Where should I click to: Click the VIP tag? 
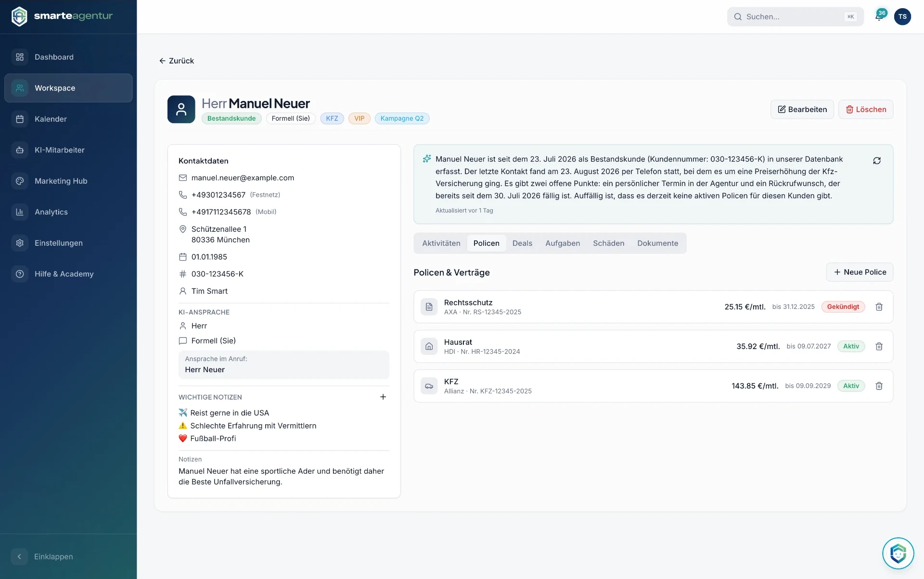tap(359, 118)
